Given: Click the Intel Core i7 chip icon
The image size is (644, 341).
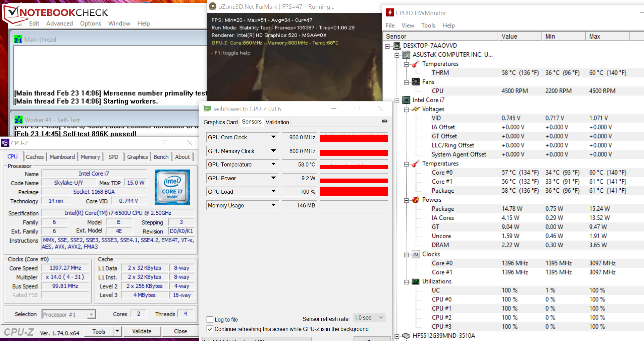Looking at the screenshot, I should coord(406,100).
